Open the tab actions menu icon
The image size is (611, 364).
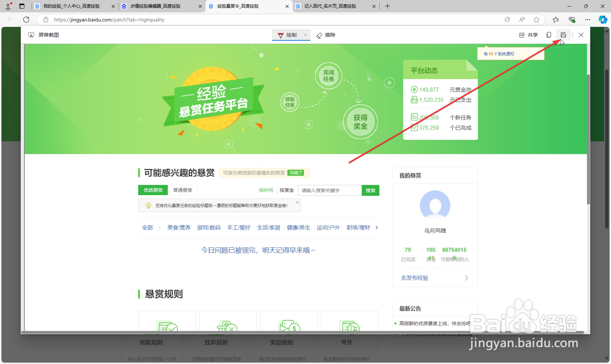point(22,6)
